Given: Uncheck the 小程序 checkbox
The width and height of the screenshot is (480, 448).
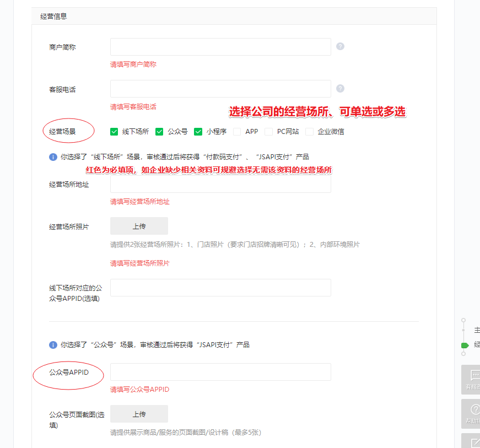Looking at the screenshot, I should tap(198, 132).
